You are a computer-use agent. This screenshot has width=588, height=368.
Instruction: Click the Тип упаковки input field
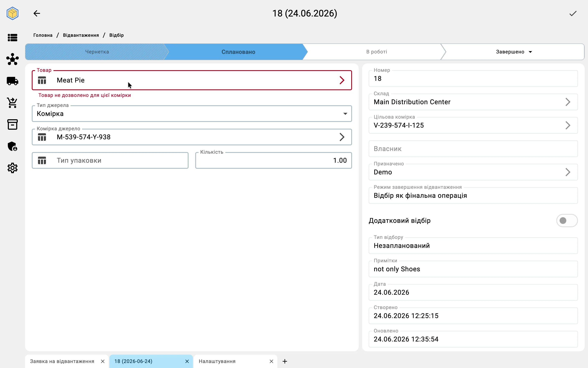tap(110, 160)
